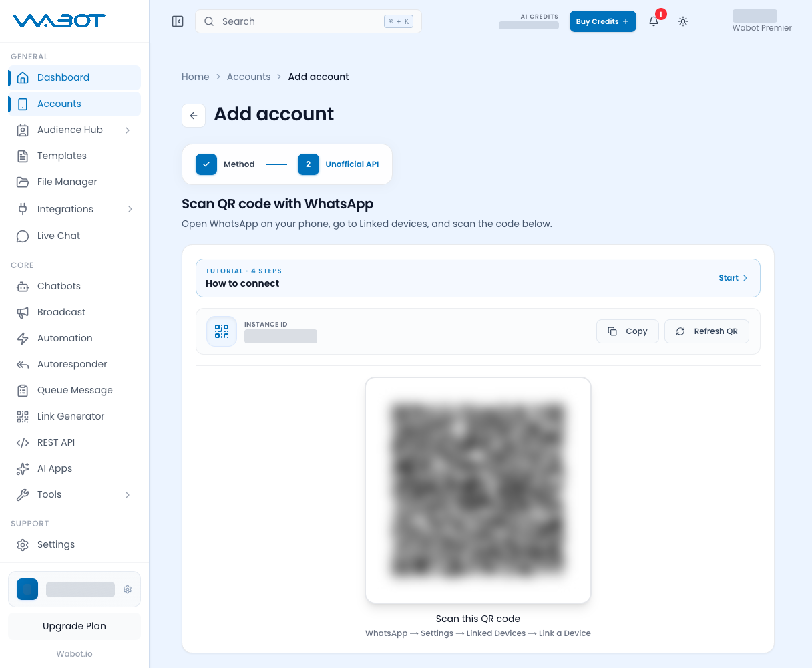Select the Unofficial API step

pos(339,164)
